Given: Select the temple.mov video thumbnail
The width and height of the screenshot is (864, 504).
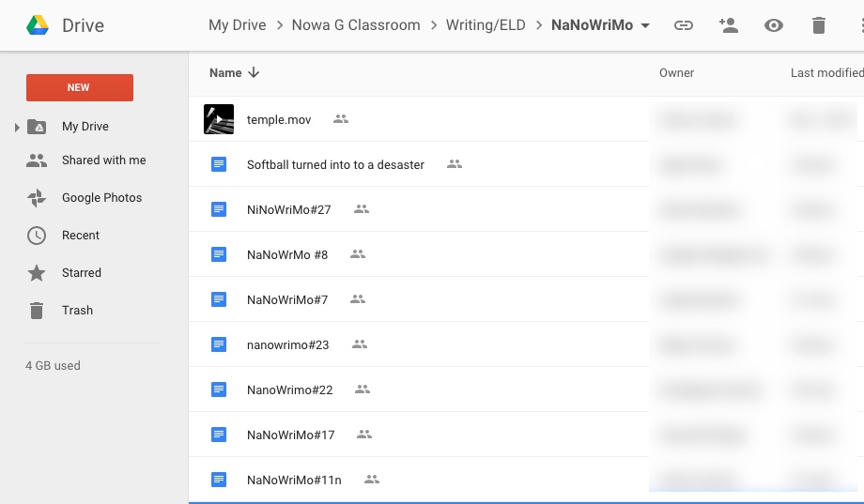Looking at the screenshot, I should coord(219,119).
